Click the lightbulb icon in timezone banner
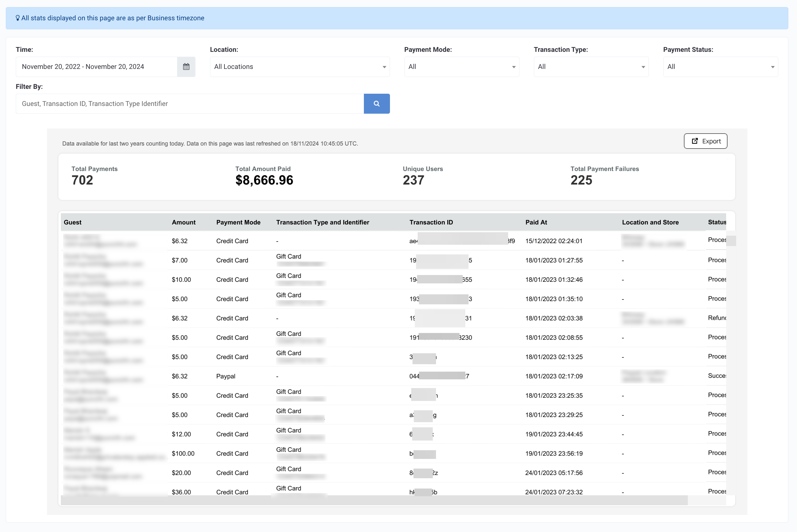Screen dimensions: 797x532 click(x=18, y=18)
